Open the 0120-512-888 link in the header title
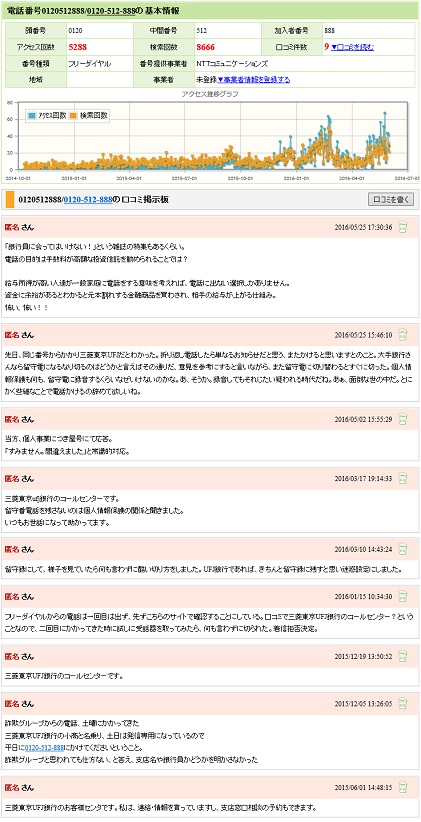 (111, 11)
